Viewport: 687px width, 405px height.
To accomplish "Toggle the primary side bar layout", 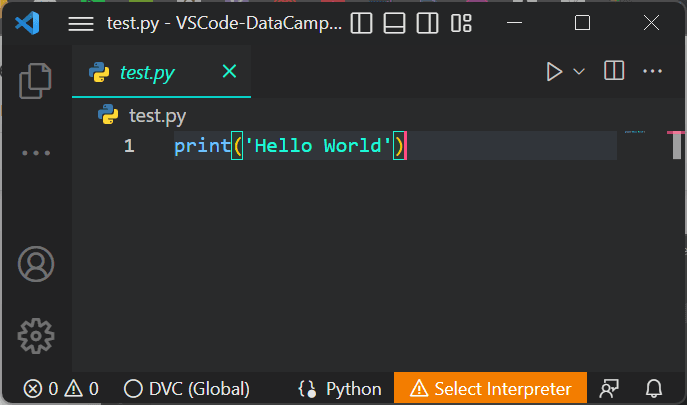I will (x=362, y=24).
